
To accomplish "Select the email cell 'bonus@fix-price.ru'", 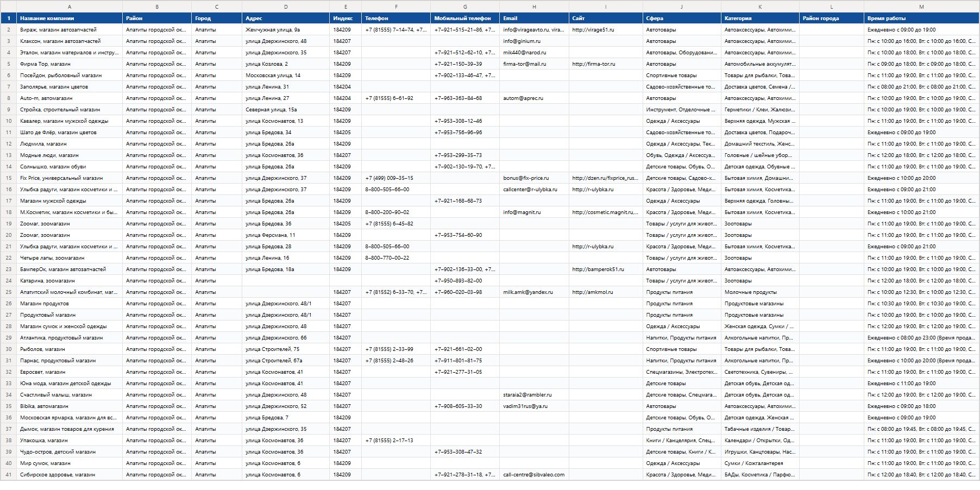I will pyautogui.click(x=534, y=178).
